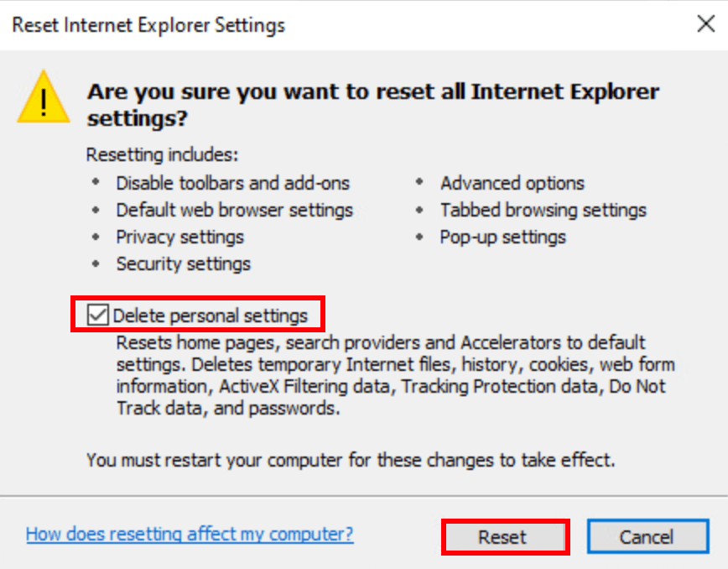
Task: Uncheck the Delete personal settings checkbox
Action: tap(99, 316)
